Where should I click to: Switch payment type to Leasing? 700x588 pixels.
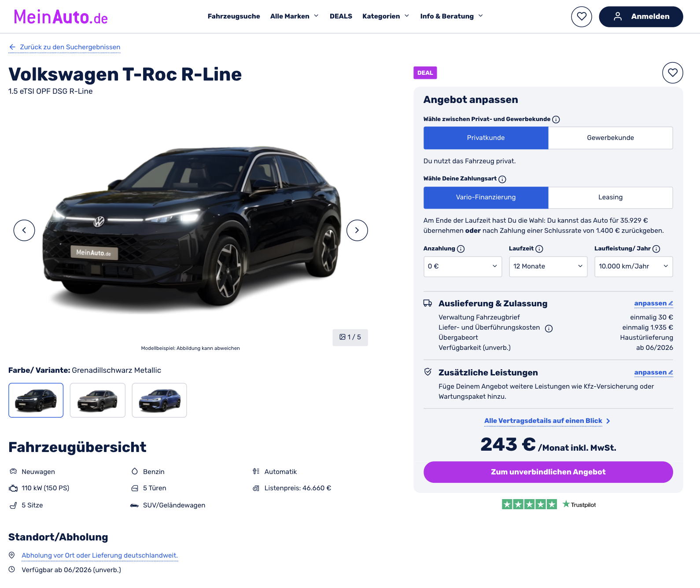[x=611, y=197]
